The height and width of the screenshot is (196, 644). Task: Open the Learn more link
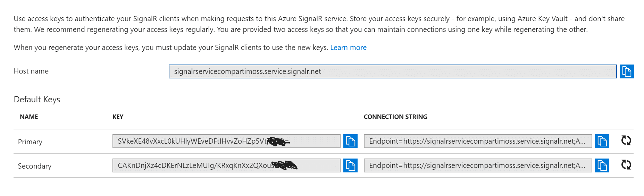[348, 48]
